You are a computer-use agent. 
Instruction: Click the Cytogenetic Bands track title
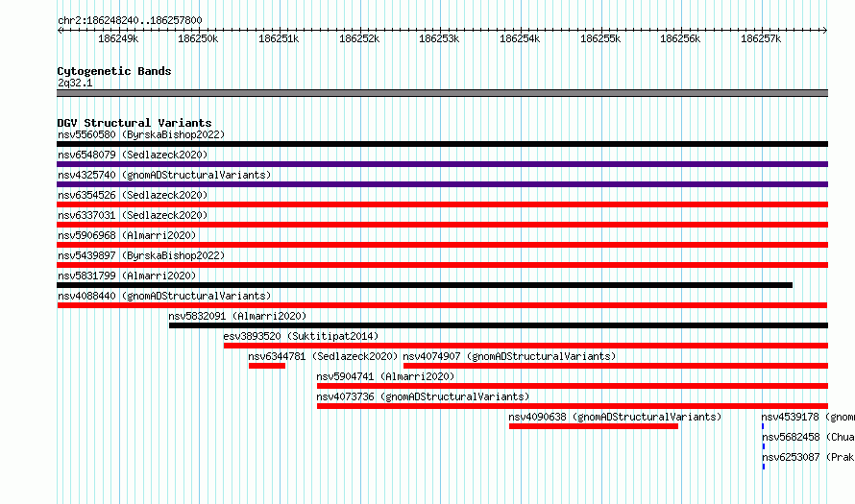coord(114,71)
